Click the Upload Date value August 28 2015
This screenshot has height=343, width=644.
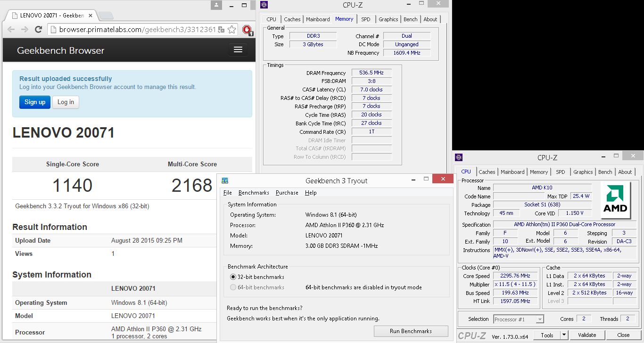pyautogui.click(x=147, y=240)
